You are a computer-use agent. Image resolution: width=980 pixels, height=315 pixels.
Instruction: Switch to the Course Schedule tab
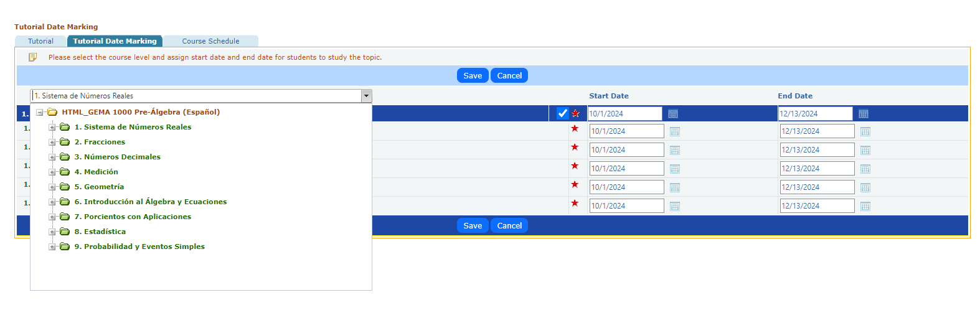click(210, 41)
